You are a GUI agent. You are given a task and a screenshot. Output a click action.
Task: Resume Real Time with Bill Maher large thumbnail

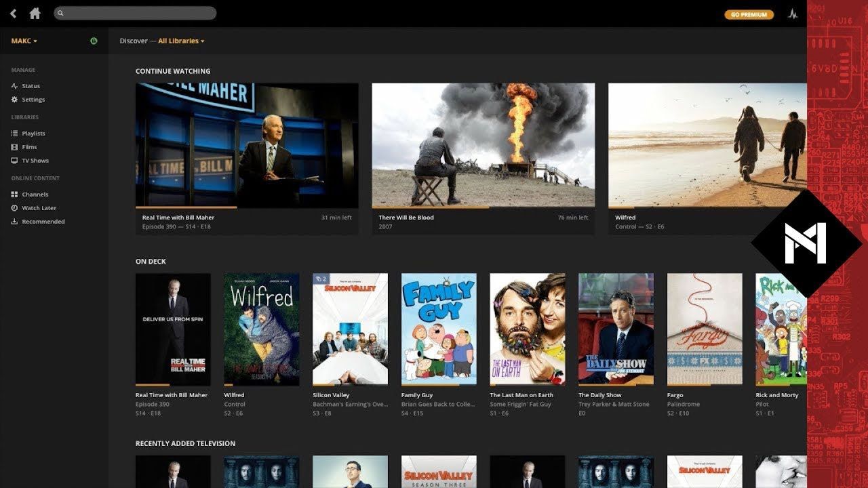[x=247, y=145]
